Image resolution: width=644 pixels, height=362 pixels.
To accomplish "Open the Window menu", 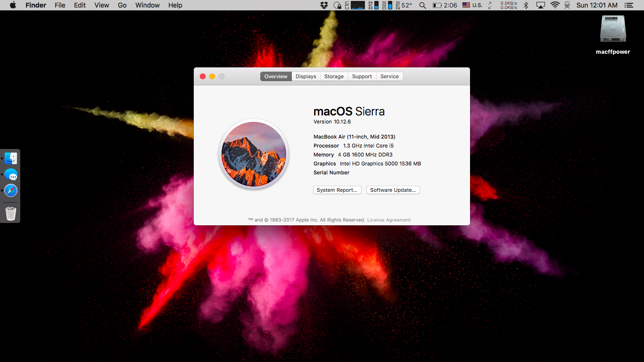I will coord(147,5).
